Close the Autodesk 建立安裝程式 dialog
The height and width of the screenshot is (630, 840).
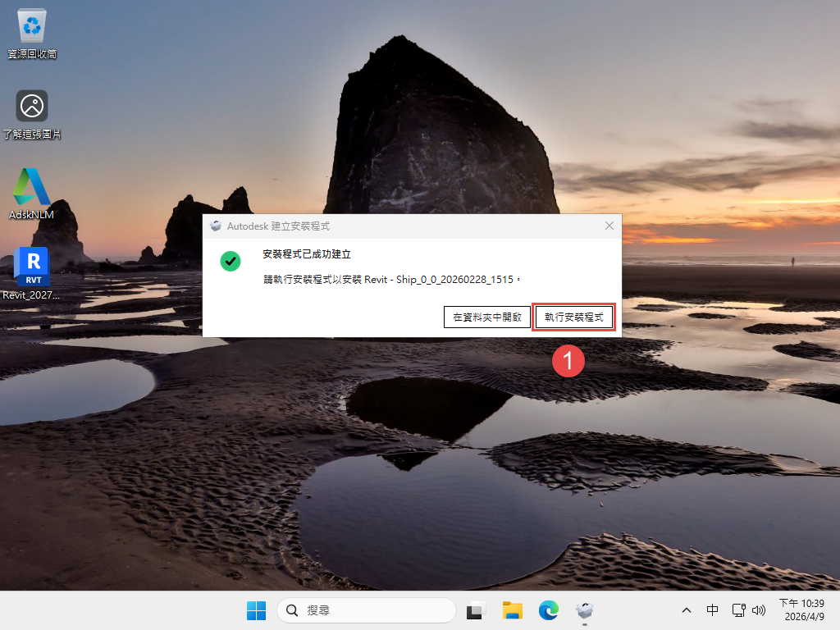tap(609, 226)
